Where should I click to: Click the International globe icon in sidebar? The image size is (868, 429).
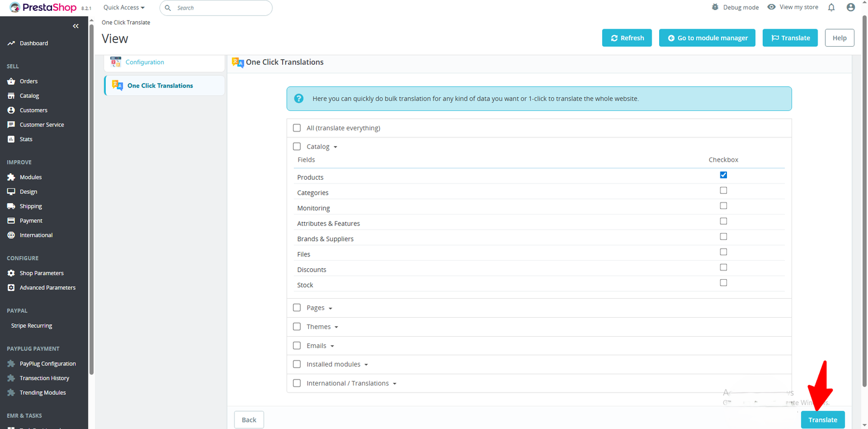[x=11, y=235]
